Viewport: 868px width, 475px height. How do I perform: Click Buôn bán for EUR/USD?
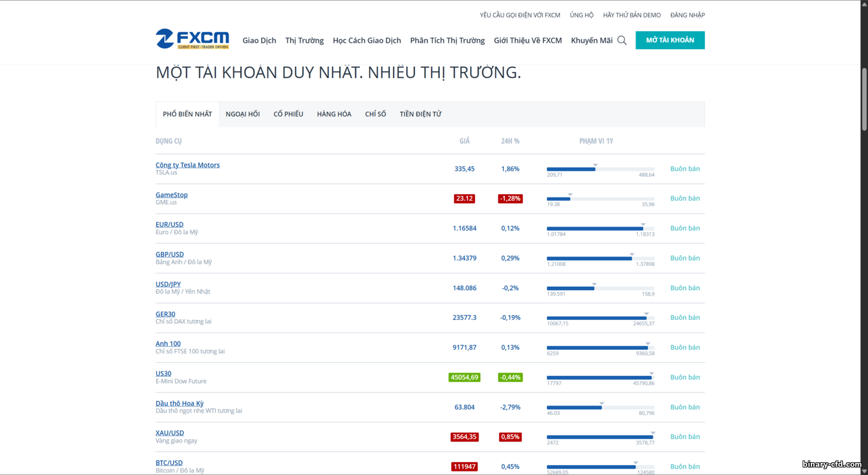[685, 228]
